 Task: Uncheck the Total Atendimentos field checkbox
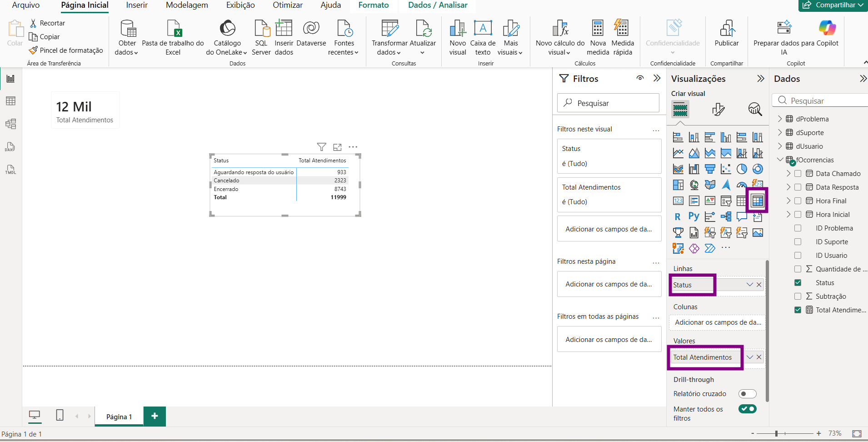click(x=798, y=310)
